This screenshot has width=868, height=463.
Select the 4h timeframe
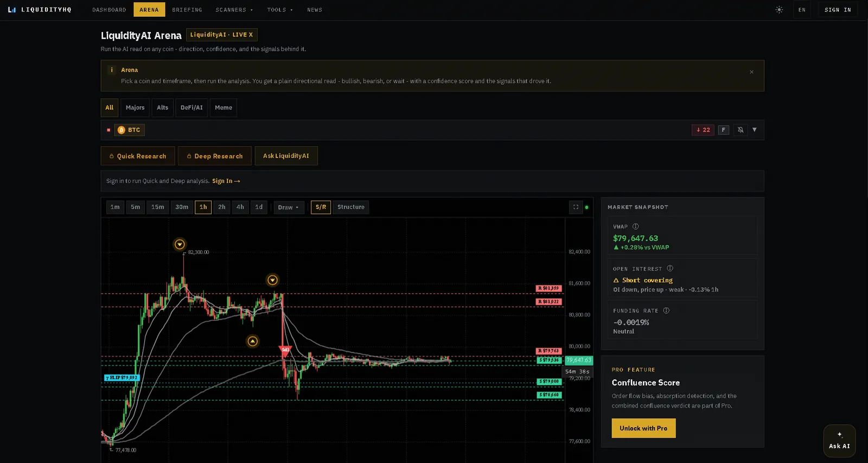[x=240, y=207]
